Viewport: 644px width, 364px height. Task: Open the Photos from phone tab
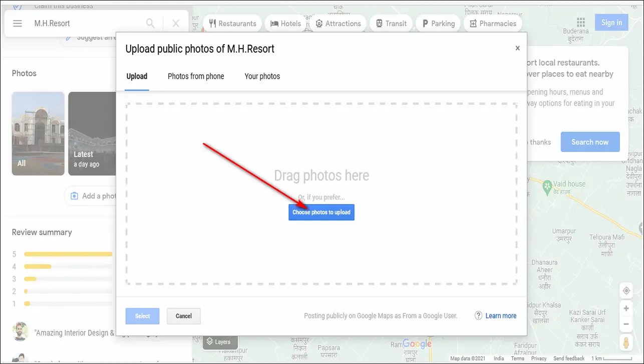(x=196, y=77)
